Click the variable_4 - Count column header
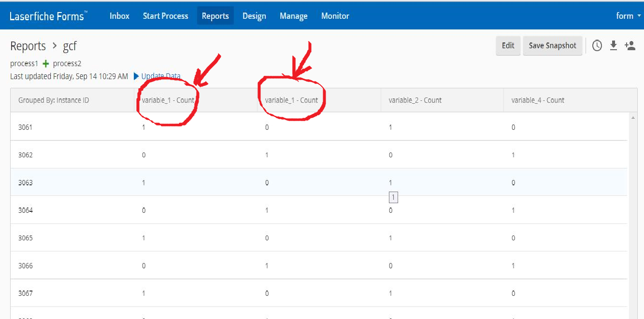This screenshot has width=644, height=319. click(538, 100)
